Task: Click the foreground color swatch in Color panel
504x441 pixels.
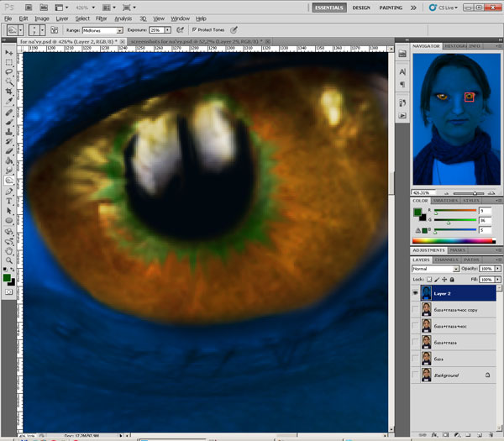Action: [x=417, y=211]
